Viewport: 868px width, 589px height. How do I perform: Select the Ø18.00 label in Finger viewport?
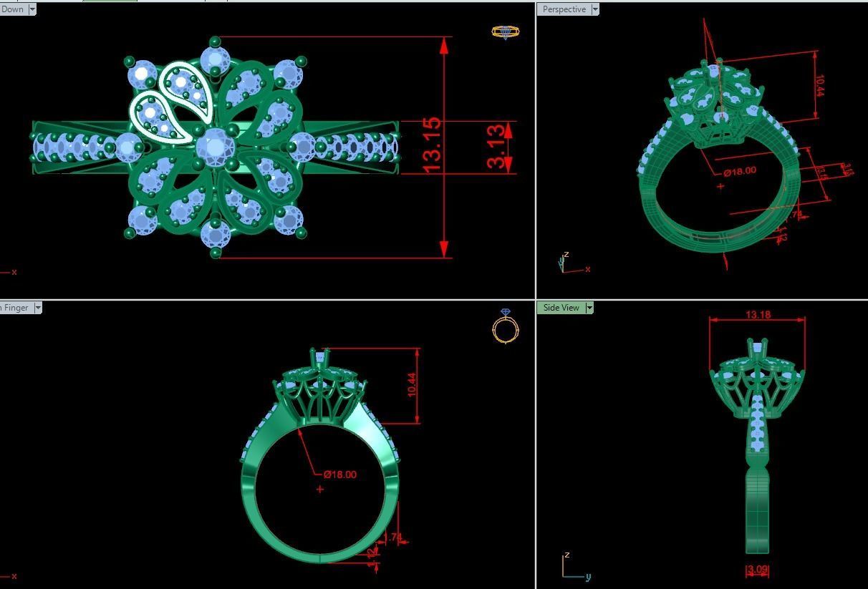[339, 474]
